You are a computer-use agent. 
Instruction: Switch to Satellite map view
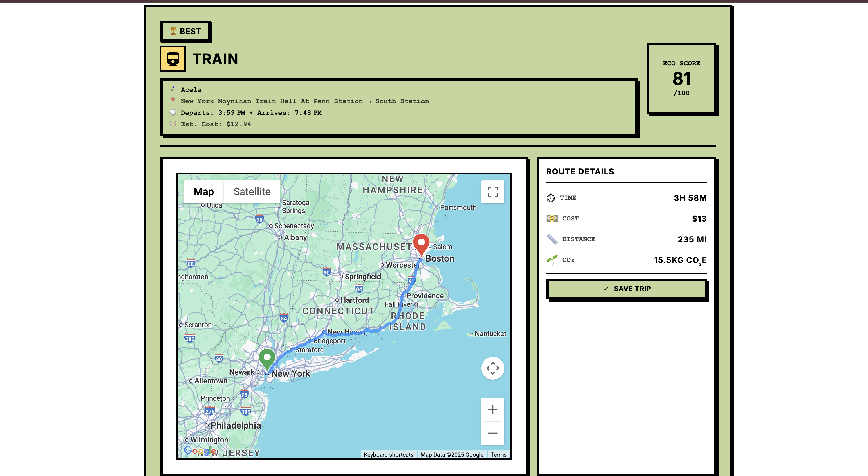coord(252,192)
